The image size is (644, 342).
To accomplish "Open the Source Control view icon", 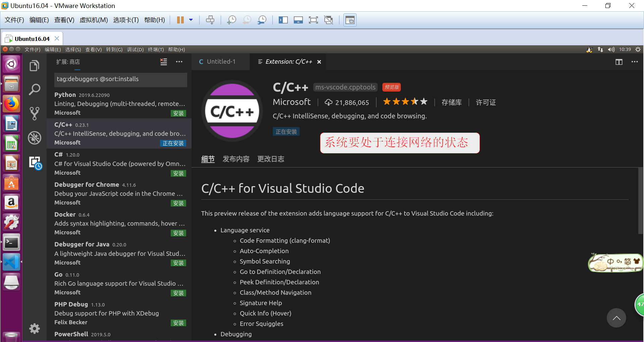I will (34, 114).
